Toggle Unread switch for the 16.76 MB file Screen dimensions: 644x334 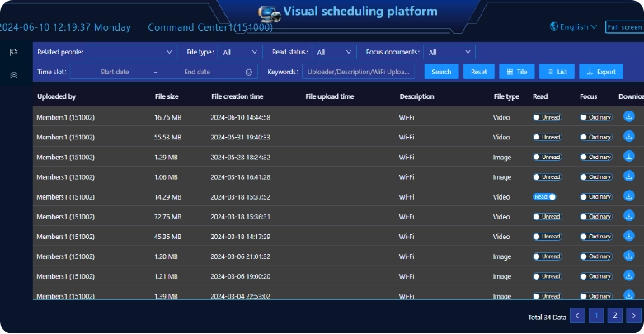pyautogui.click(x=546, y=117)
